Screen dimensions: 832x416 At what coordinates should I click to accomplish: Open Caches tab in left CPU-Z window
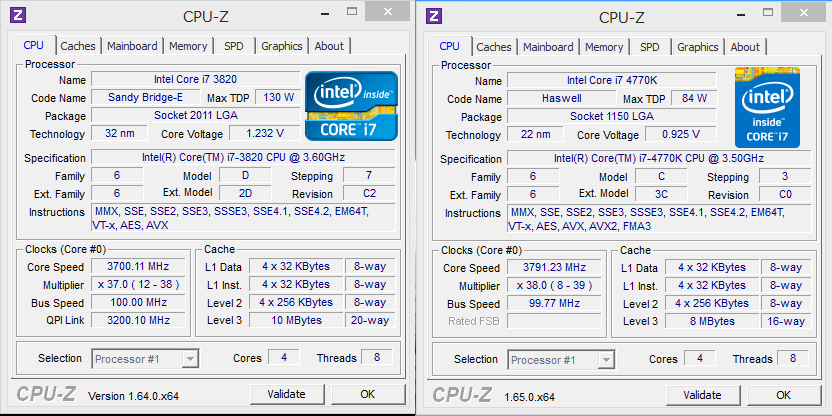click(x=78, y=46)
